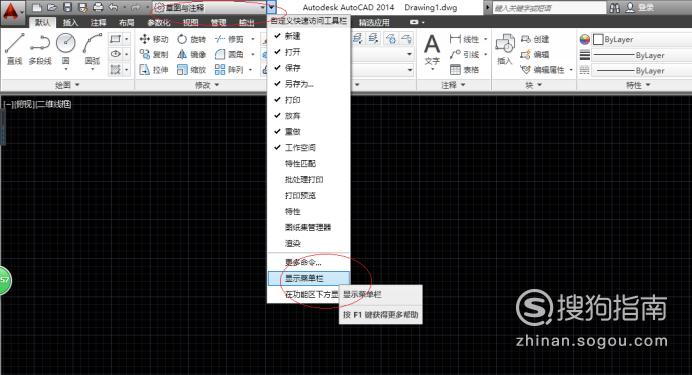This screenshot has height=375, width=692.
Task: Click the Rotate (旋转) tool
Action: pyautogui.click(x=192, y=39)
